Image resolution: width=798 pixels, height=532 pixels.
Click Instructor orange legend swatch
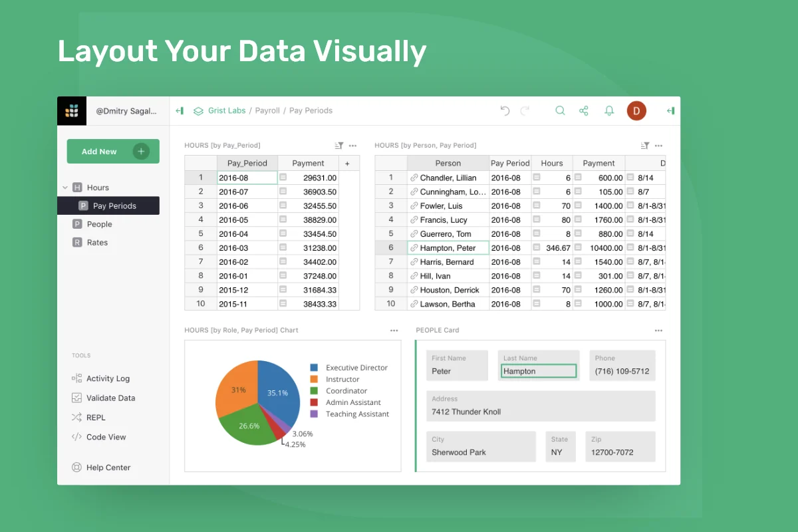(314, 379)
